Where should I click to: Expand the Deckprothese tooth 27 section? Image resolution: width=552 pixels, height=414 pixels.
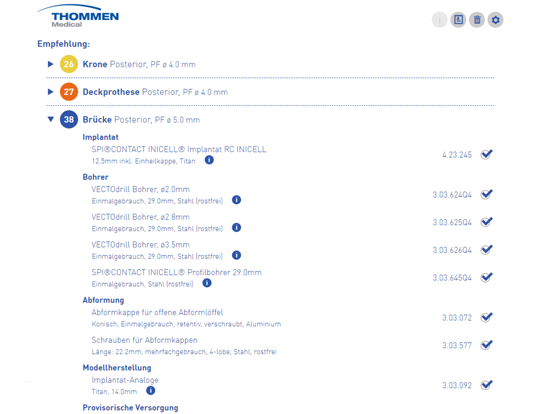click(x=50, y=92)
